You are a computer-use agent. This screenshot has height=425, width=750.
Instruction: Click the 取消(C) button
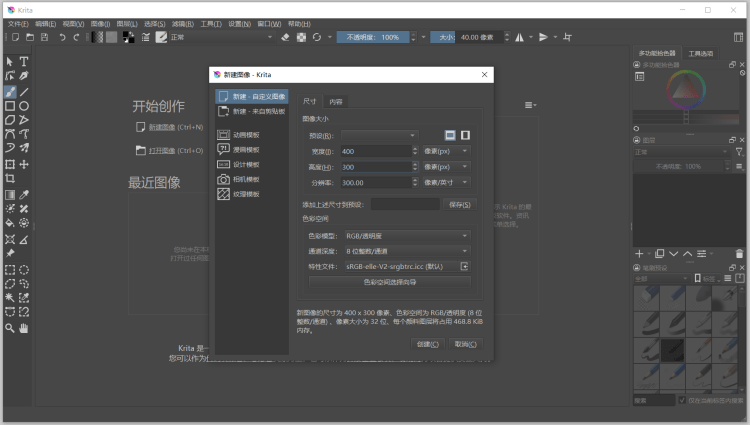point(465,344)
